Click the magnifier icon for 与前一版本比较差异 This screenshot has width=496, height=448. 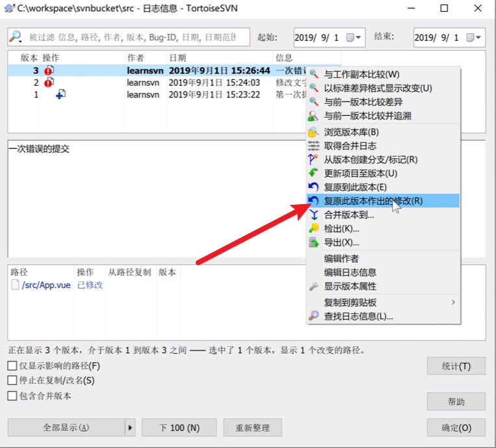coord(313,102)
